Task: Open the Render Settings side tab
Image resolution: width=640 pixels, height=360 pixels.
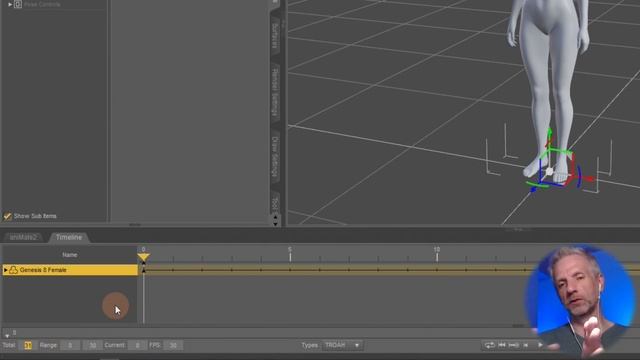Action: (x=275, y=93)
